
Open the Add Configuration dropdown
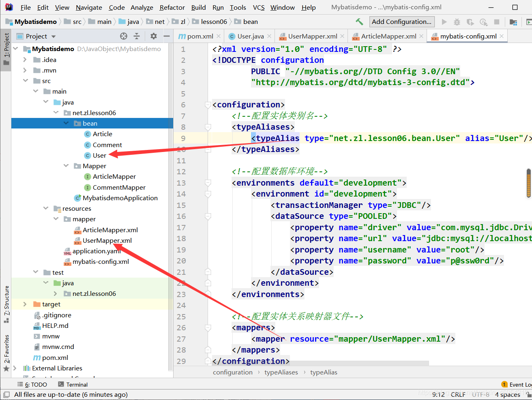pyautogui.click(x=402, y=21)
